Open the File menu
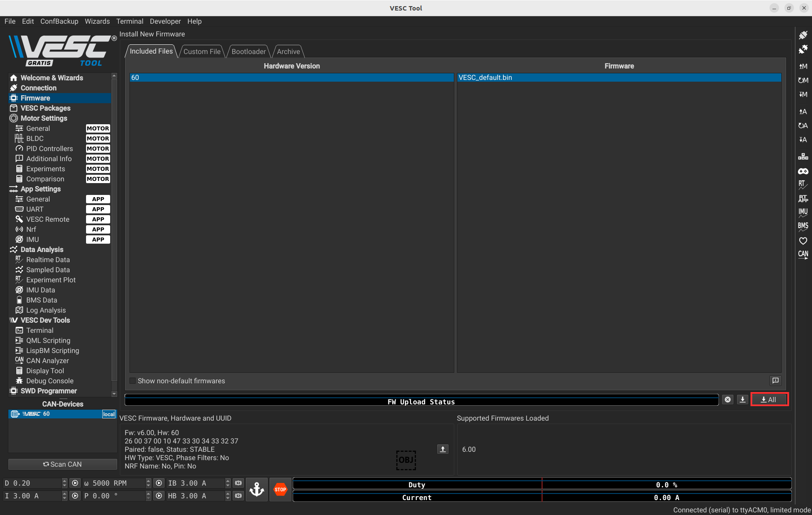Image resolution: width=812 pixels, height=515 pixels. click(10, 21)
